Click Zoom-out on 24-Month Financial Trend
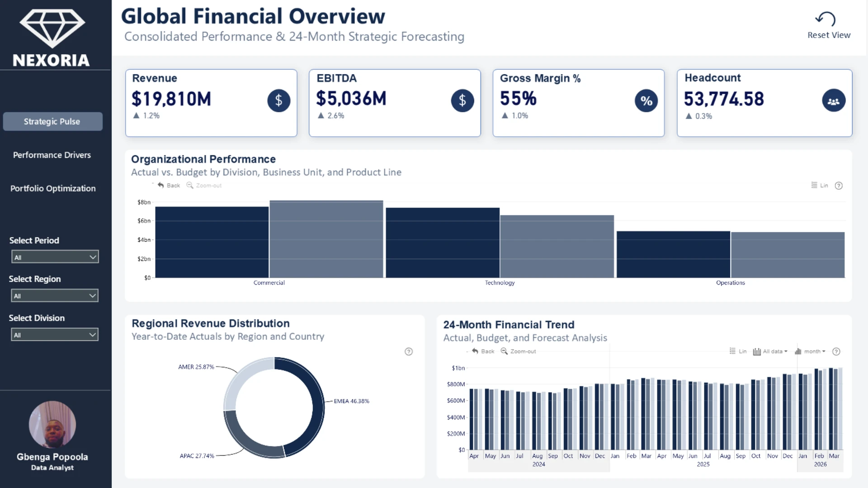868x488 pixels. click(x=518, y=351)
